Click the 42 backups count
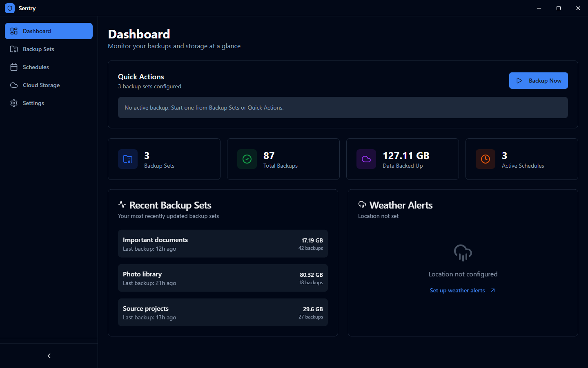Screen dimensions: 588x368 click(311, 248)
